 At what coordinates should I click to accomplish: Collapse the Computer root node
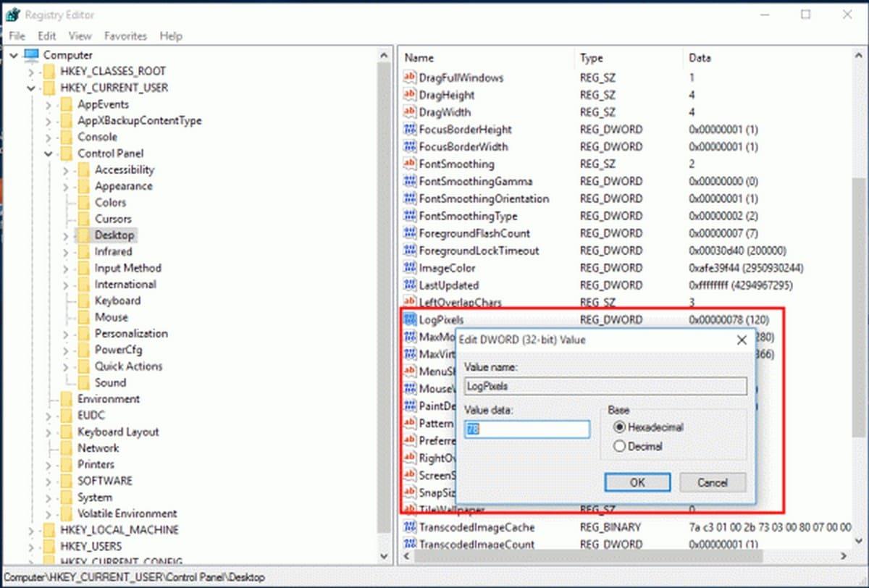pos(14,55)
